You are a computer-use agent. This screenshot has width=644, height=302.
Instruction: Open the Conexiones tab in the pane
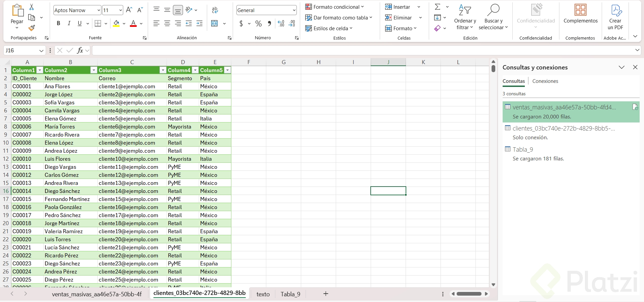pyautogui.click(x=545, y=81)
